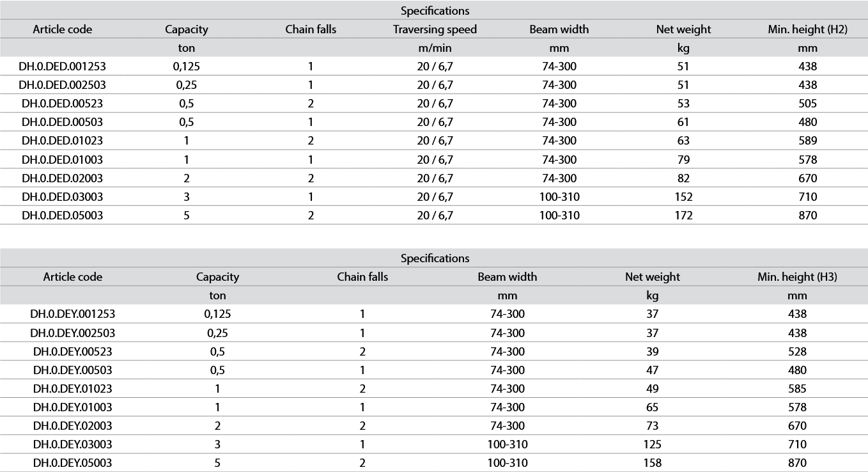Click the m/min unit label
Viewport: 868px width, 472px height.
tap(435, 48)
